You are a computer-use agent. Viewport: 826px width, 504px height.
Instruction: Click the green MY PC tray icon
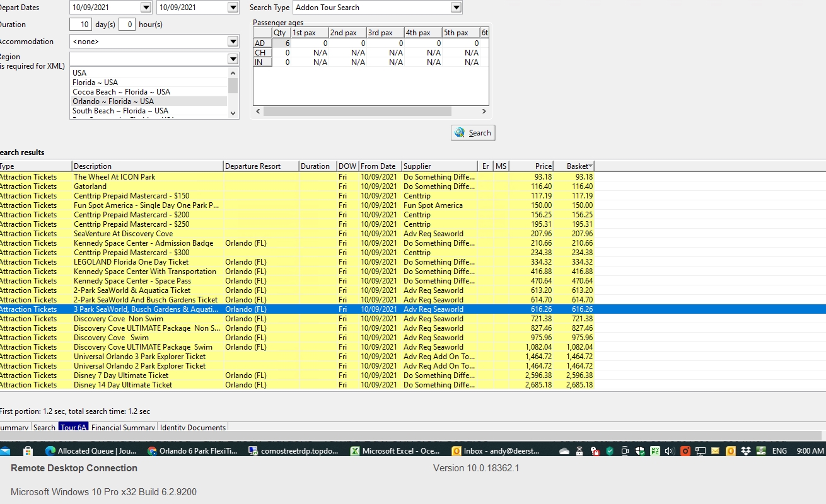click(654, 451)
